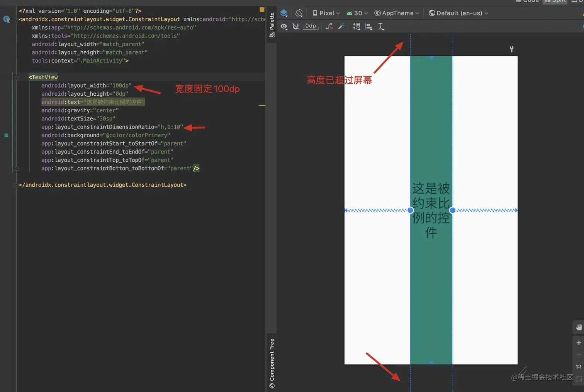The image size is (584, 392).
Task: Click the Infer Constraints magic wand
Action: (x=341, y=26)
